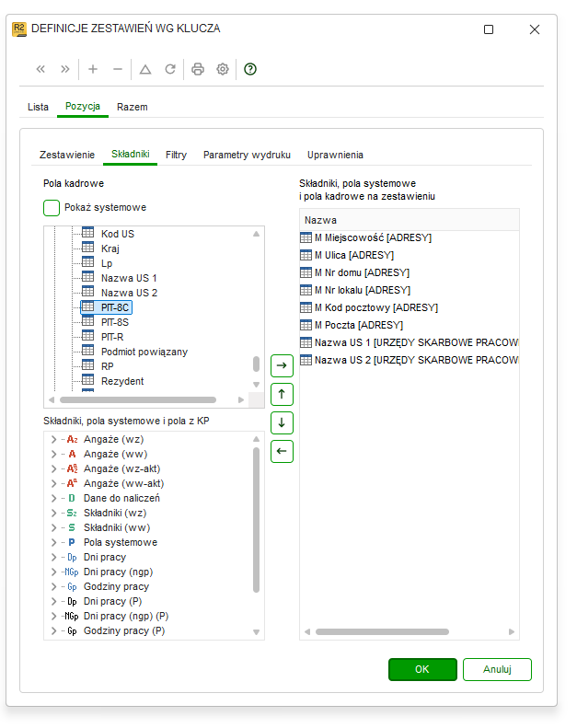Image resolution: width=577 pixels, height=728 pixels.
Task: Select the Podmiot powiązany field
Action: (144, 352)
